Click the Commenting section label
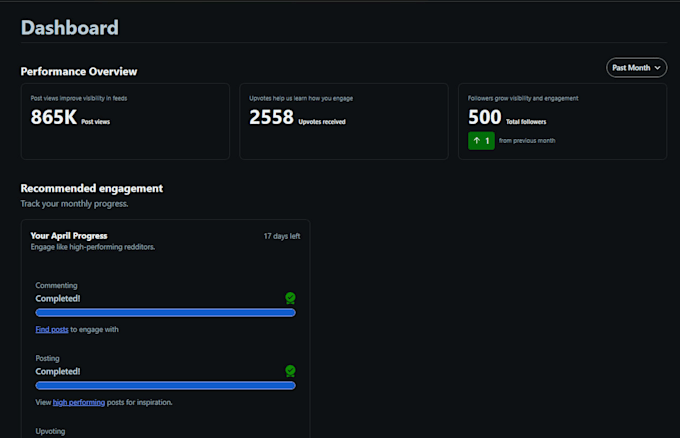Screen dimensions: 680x438 (x=56, y=285)
